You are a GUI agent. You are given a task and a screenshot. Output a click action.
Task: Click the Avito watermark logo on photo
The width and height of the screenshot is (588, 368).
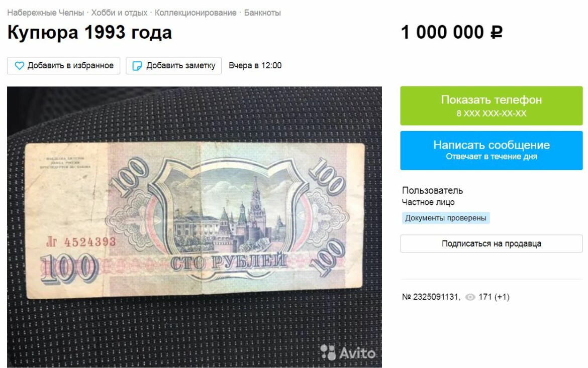tap(348, 352)
